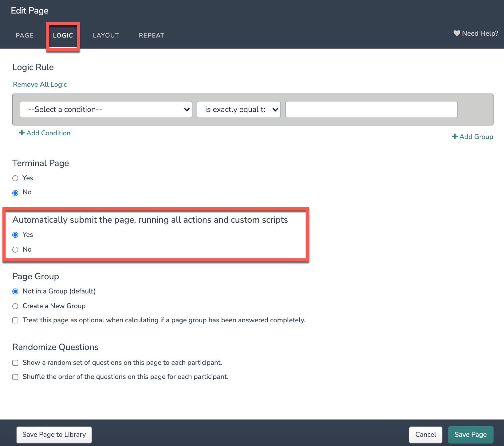Choose No for automatically submit the page
The width and height of the screenshot is (504, 446).
coord(15,249)
